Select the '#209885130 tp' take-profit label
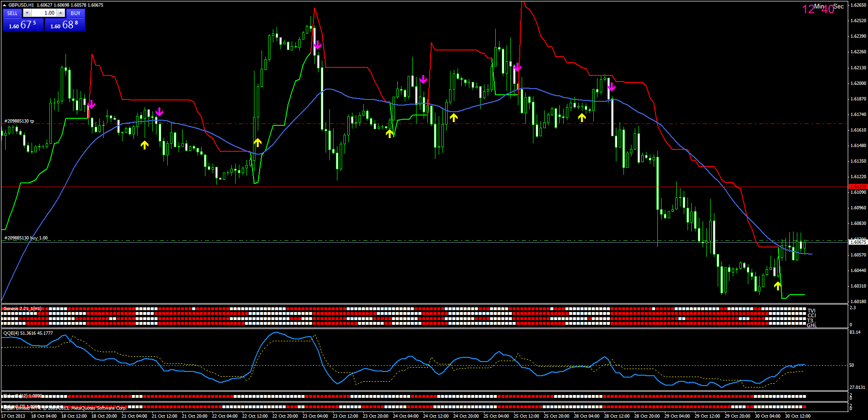 tap(19, 121)
